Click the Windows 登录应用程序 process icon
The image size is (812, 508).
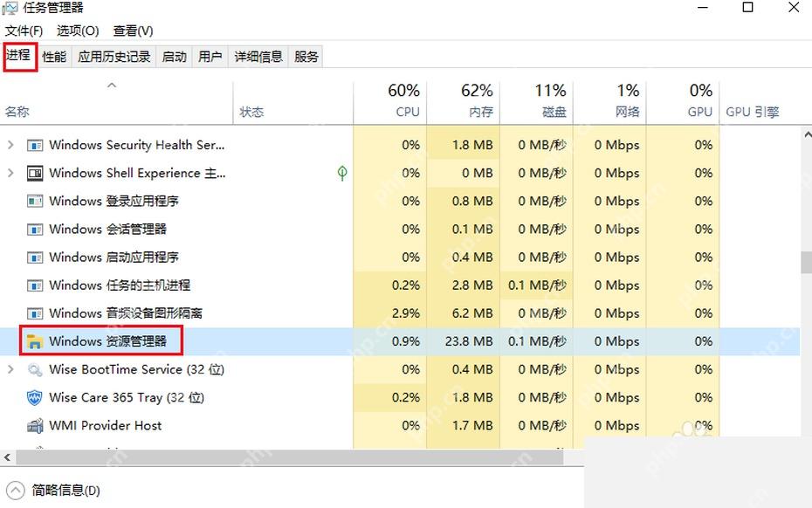coord(35,201)
